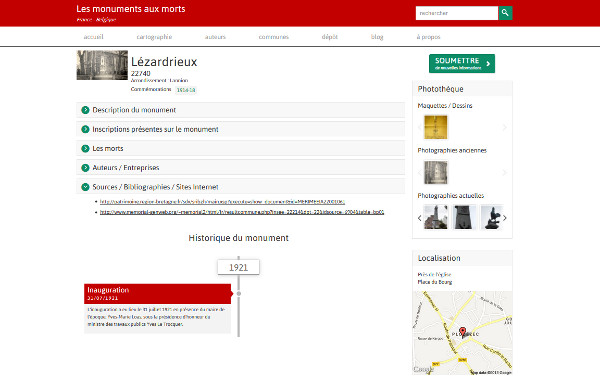This screenshot has width=600, height=383.
Task: Open third Photographies actuelles thumbnail
Action: [x=491, y=217]
